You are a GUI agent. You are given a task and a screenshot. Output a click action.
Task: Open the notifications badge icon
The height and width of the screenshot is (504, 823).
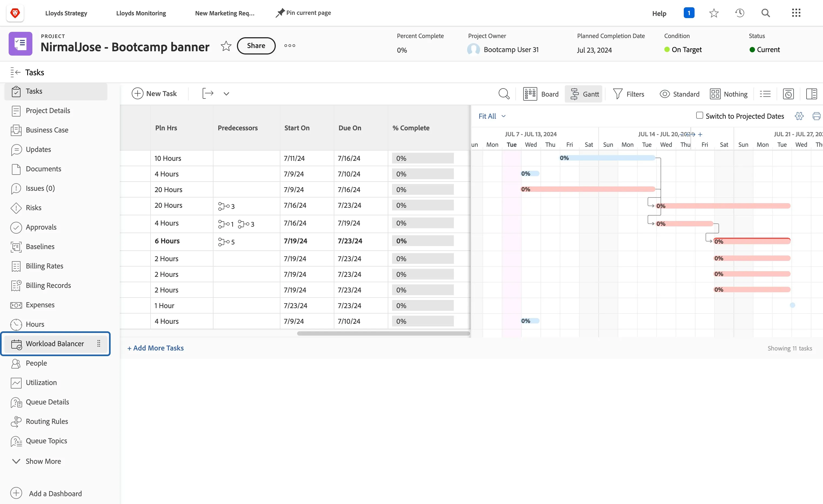(689, 13)
